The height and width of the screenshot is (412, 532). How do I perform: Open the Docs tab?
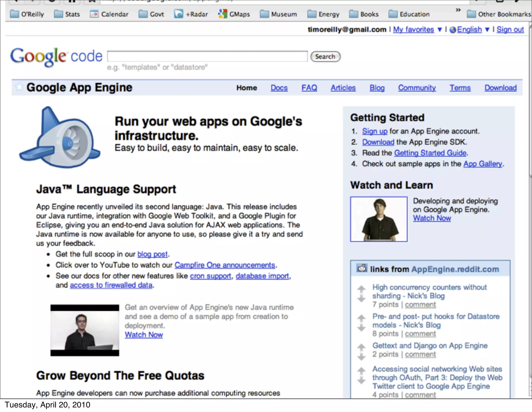point(279,88)
